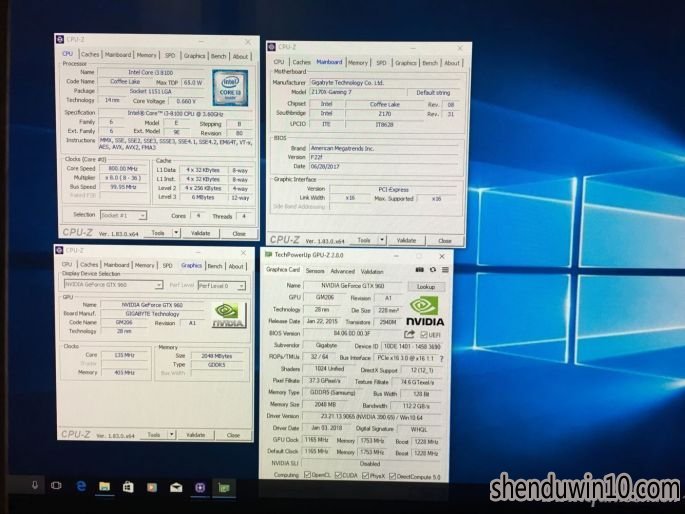
Task: Click Tools button in CPU-Z Mainboard window
Action: (364, 240)
